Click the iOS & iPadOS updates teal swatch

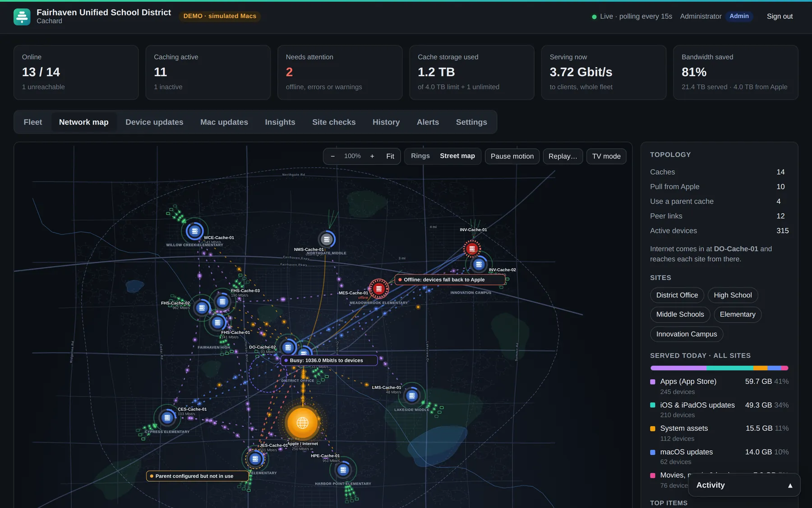coord(652,405)
